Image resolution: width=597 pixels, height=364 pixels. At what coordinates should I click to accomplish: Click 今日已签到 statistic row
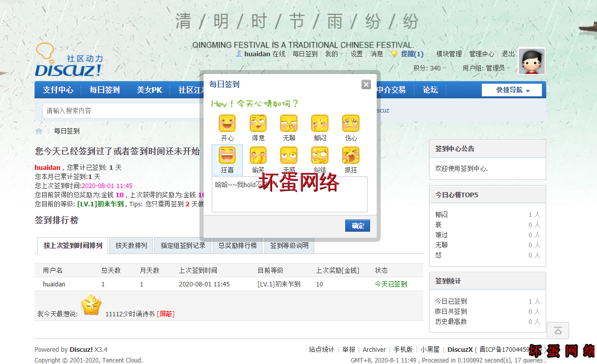coord(487,301)
